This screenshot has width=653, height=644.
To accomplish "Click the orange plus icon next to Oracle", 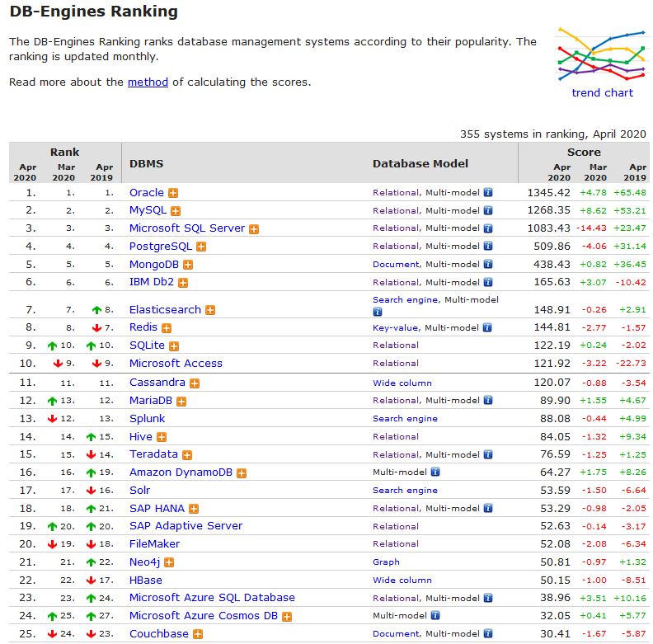I will coord(173,193).
